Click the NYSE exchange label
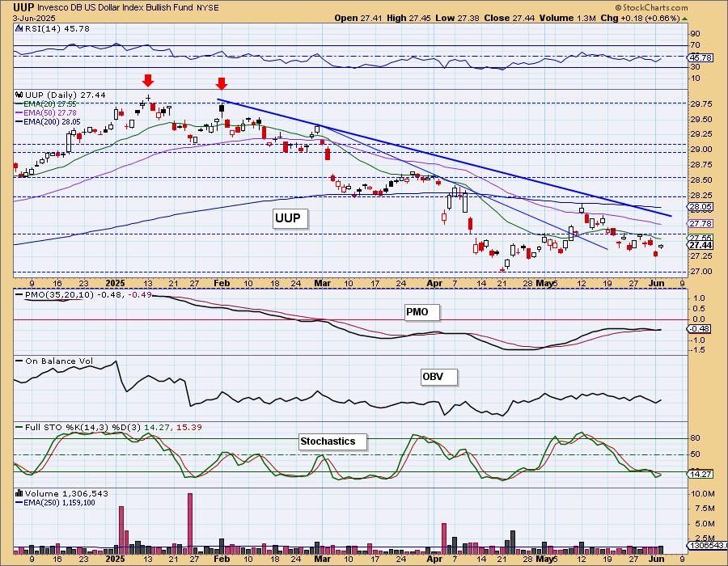Image resolution: width=728 pixels, height=566 pixels. [209, 8]
